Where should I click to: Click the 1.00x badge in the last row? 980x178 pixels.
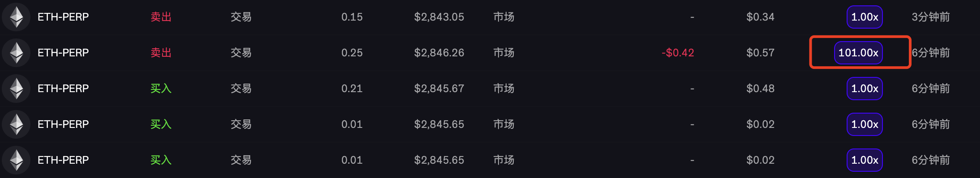[865, 160]
